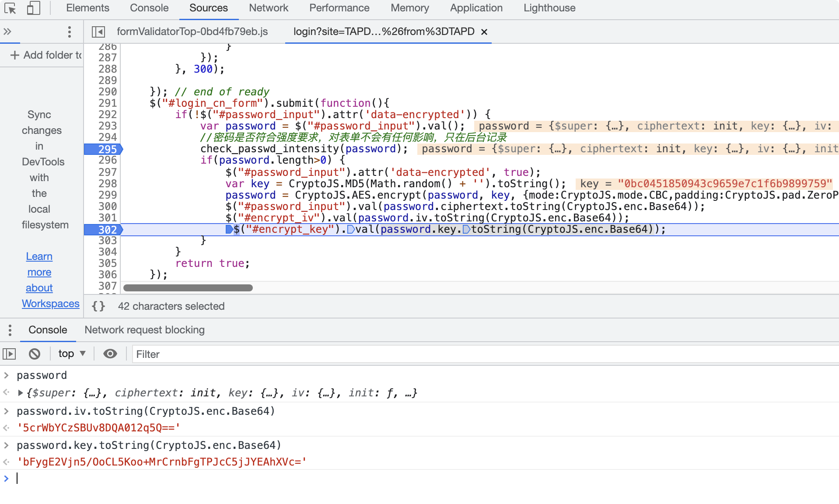Create live expression with eye icon

pyautogui.click(x=110, y=354)
